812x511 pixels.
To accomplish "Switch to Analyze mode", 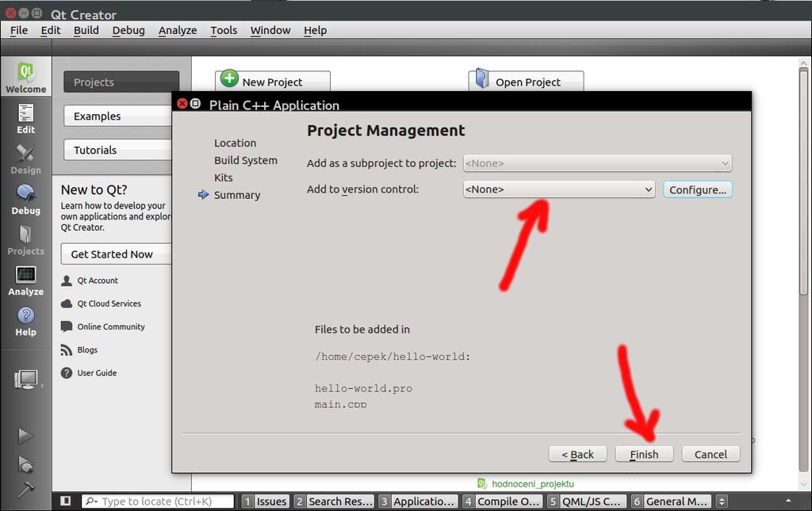I will 25,280.
